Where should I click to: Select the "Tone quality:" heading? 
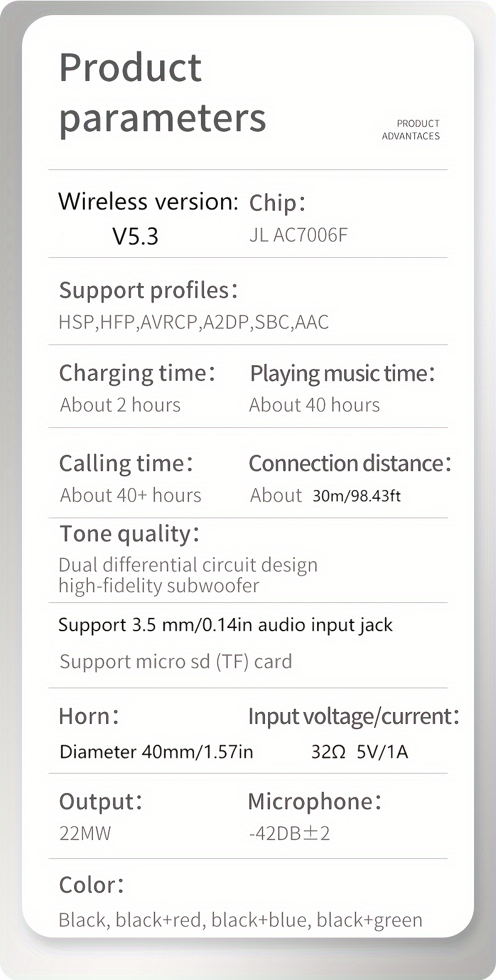click(129, 534)
